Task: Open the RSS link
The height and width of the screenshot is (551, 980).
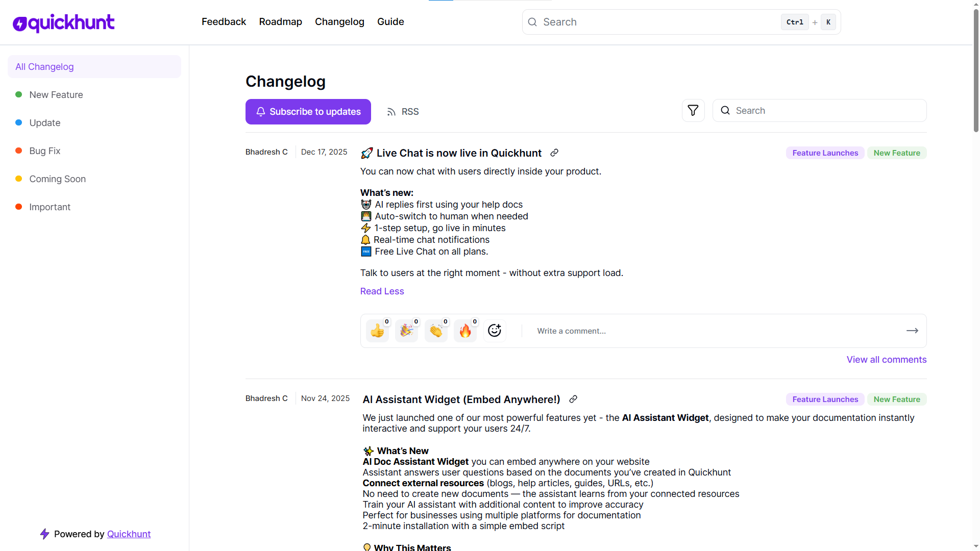Action: (403, 112)
